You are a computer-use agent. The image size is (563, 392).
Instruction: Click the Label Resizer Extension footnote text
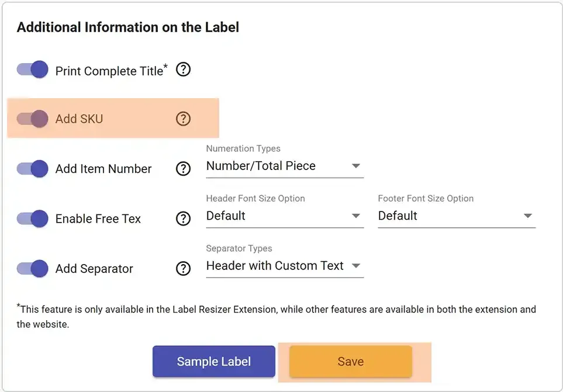click(x=276, y=317)
